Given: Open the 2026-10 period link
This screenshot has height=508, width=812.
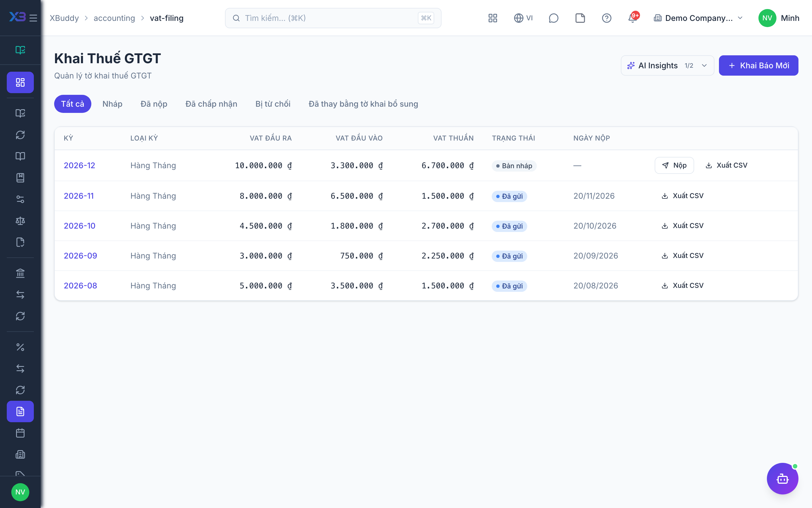Looking at the screenshot, I should point(80,226).
